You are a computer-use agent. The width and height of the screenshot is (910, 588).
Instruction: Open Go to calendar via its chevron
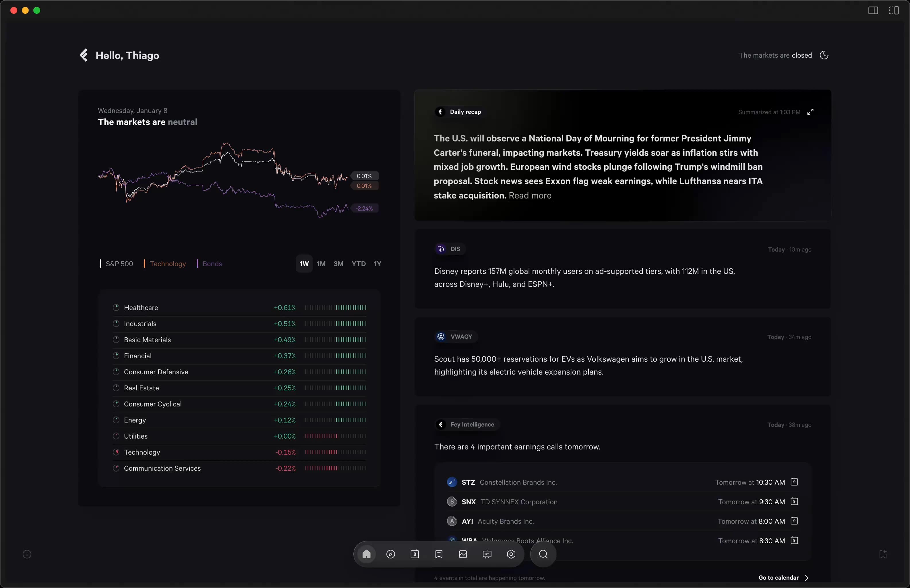pyautogui.click(x=807, y=578)
